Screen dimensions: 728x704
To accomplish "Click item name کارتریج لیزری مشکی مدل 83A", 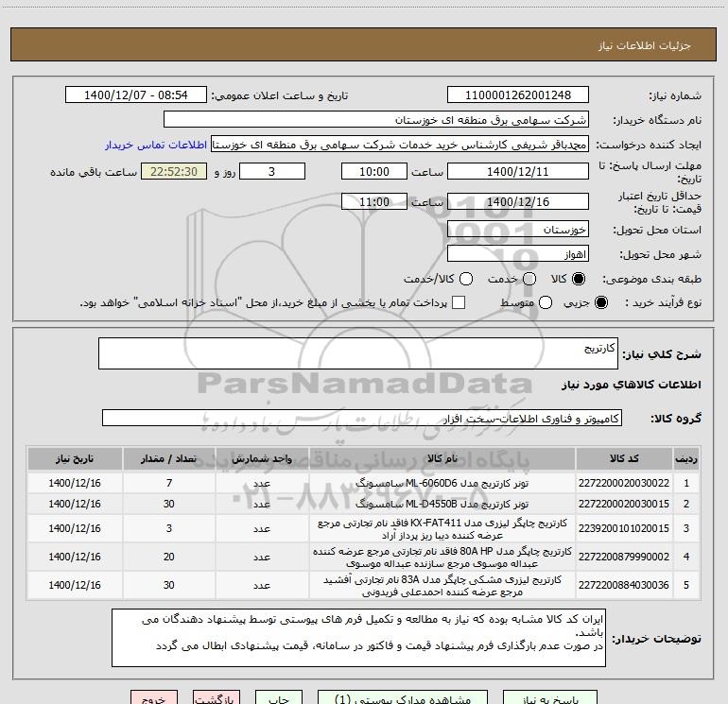I will coord(442,586).
